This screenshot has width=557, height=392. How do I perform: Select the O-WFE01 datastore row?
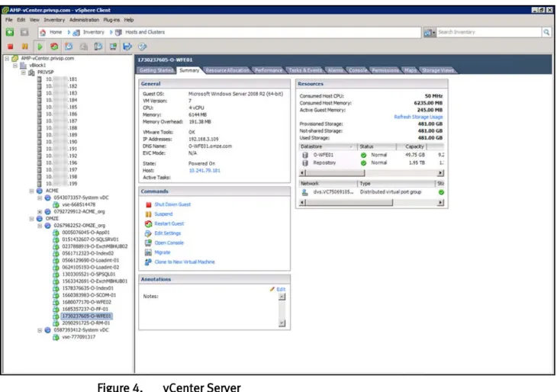[372, 155]
